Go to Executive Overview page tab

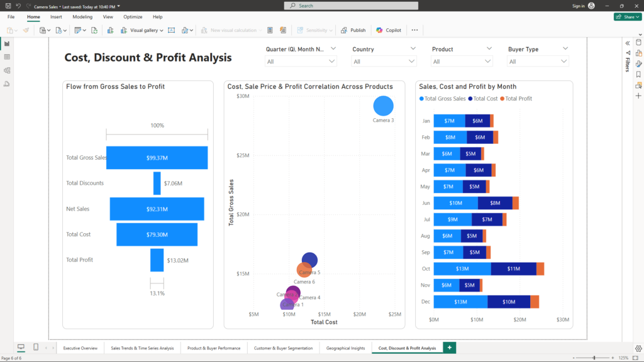click(x=80, y=348)
